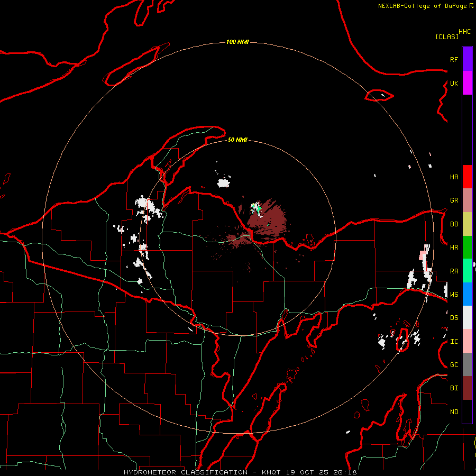Click the '[CLAS]' units label
Screen dimensions: 476x476
click(x=447, y=37)
